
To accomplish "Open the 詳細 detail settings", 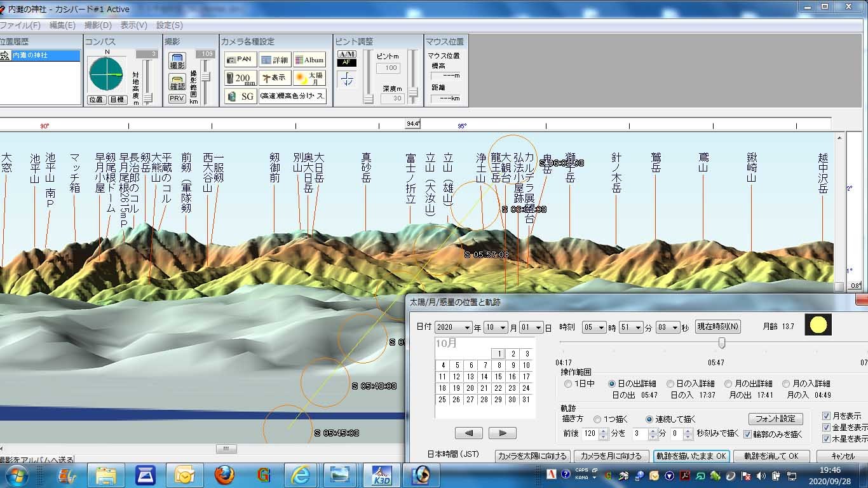I will coord(275,60).
